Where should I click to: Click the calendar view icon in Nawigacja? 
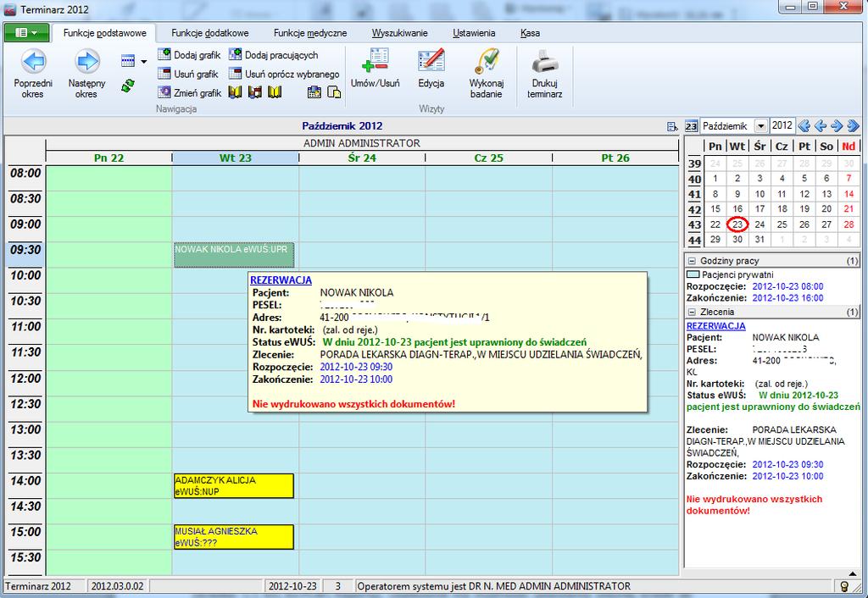pyautogui.click(x=128, y=61)
